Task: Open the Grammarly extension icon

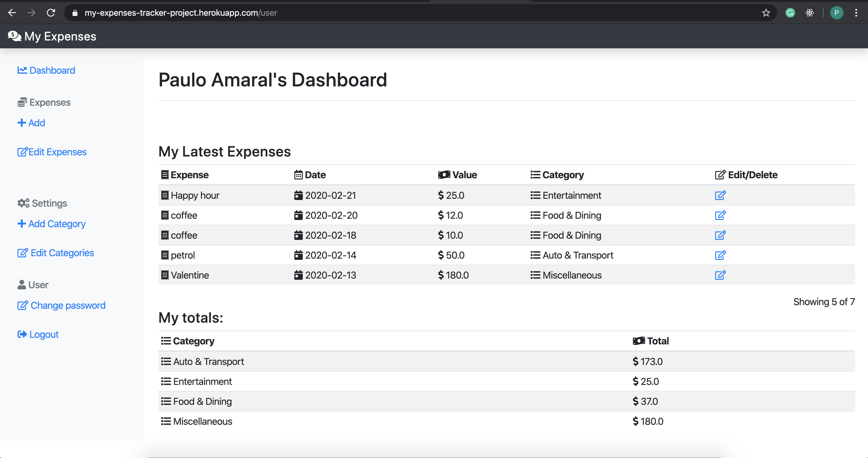Action: tap(790, 13)
